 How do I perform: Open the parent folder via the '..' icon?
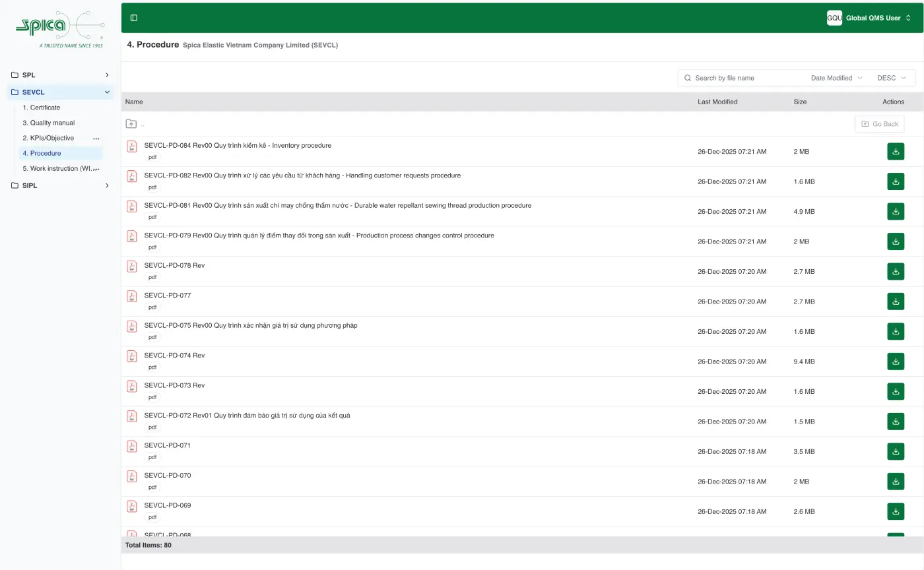(131, 123)
